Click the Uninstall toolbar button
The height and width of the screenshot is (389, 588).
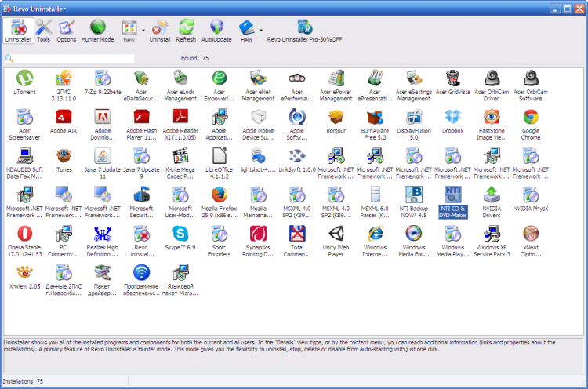click(x=160, y=31)
